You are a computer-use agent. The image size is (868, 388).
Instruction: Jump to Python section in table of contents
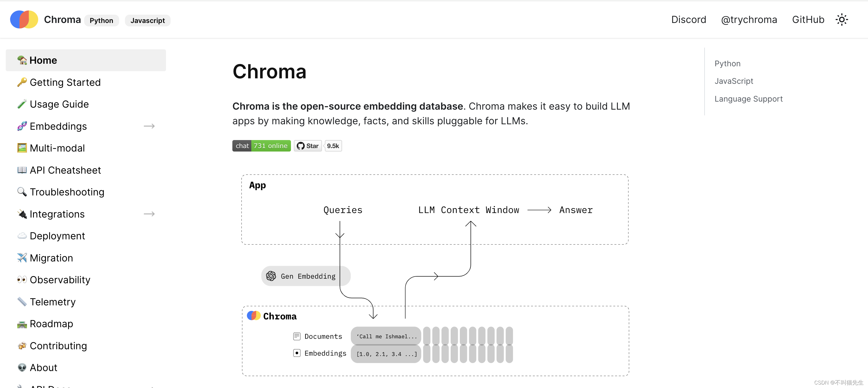pos(727,64)
